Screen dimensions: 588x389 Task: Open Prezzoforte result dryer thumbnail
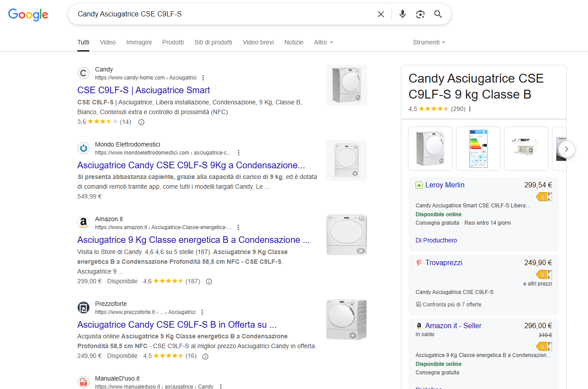(347, 320)
